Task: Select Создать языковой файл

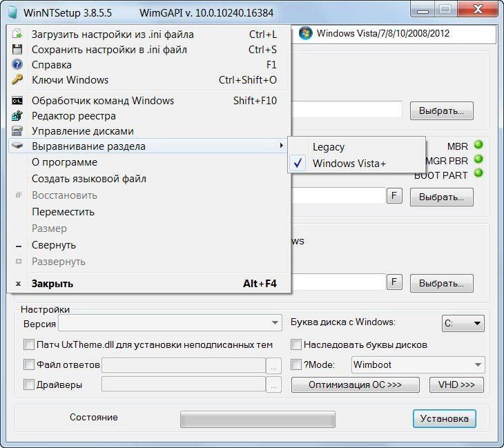Action: coord(149,179)
